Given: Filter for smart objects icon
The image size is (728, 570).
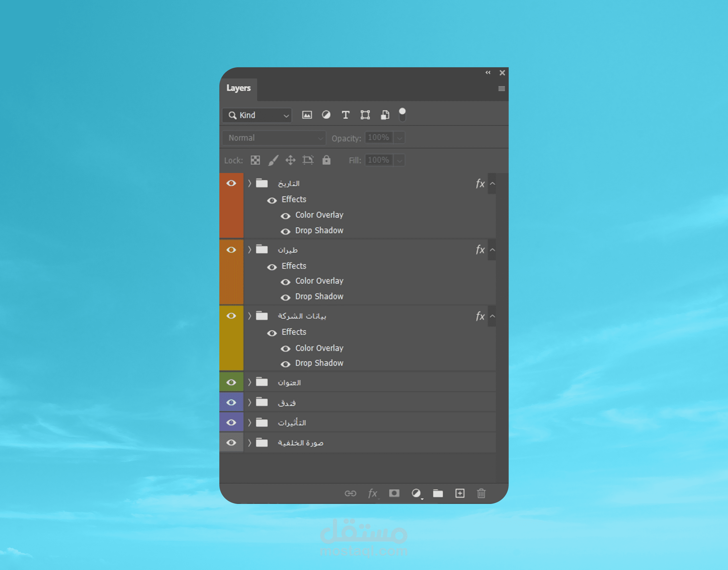Looking at the screenshot, I should 385,115.
